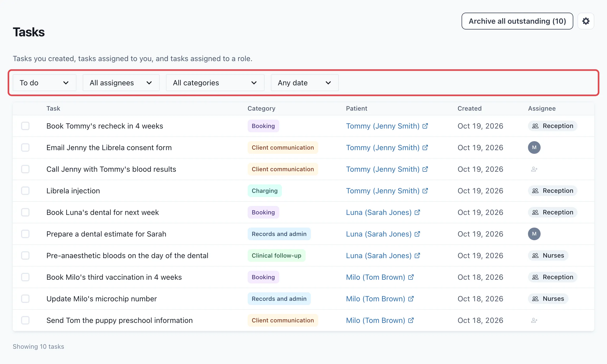Open M avatar on dental estimate row
The width and height of the screenshot is (607, 364).
click(534, 234)
